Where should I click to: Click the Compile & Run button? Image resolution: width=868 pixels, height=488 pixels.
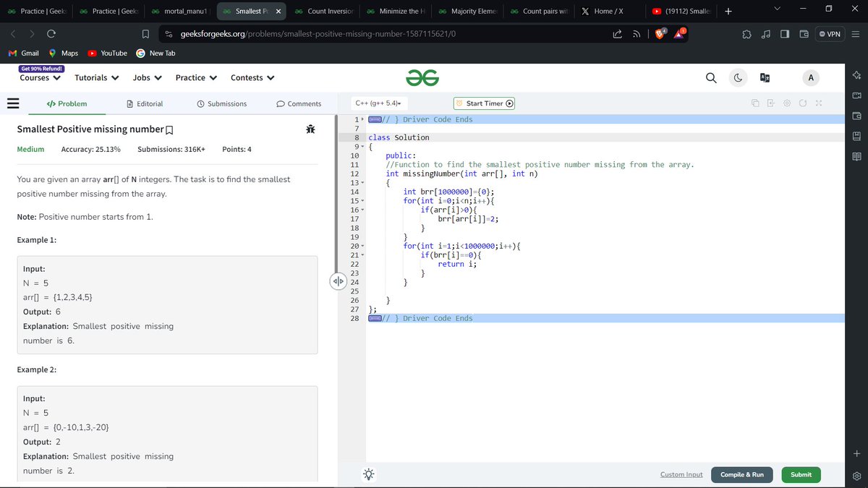tap(742, 474)
